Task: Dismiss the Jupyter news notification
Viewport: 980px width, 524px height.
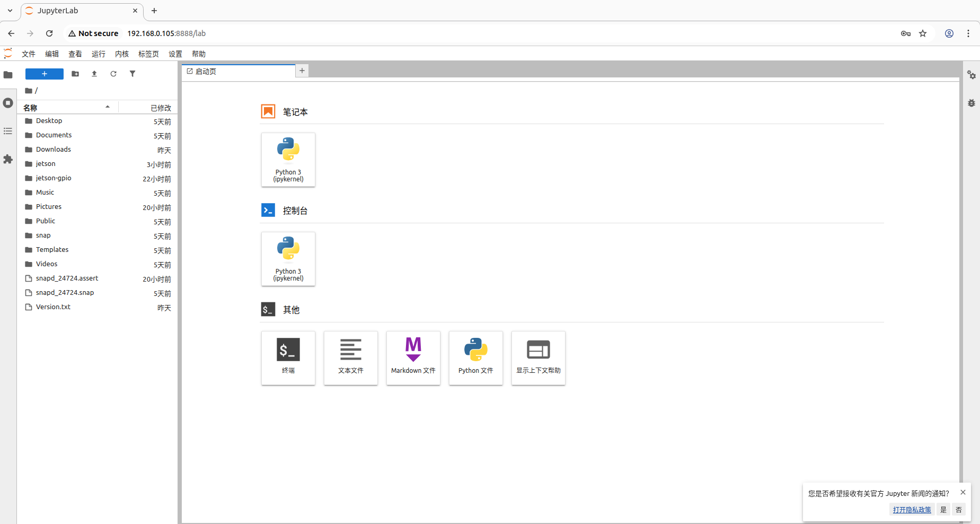Action: click(963, 492)
